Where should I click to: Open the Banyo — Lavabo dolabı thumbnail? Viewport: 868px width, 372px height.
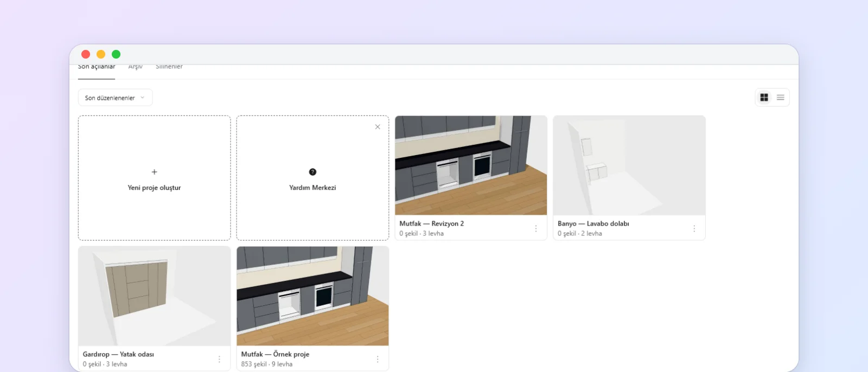(x=629, y=165)
